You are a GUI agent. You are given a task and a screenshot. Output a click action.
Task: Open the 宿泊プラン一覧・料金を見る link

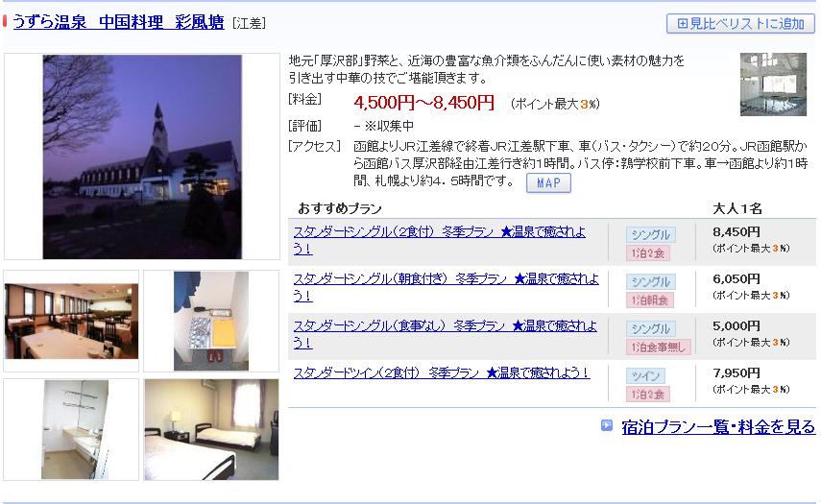click(x=718, y=426)
